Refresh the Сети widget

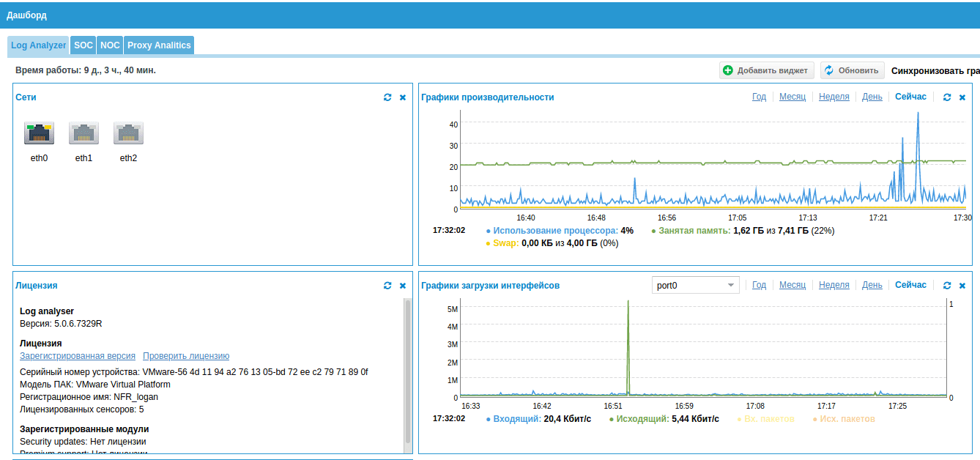click(x=387, y=97)
